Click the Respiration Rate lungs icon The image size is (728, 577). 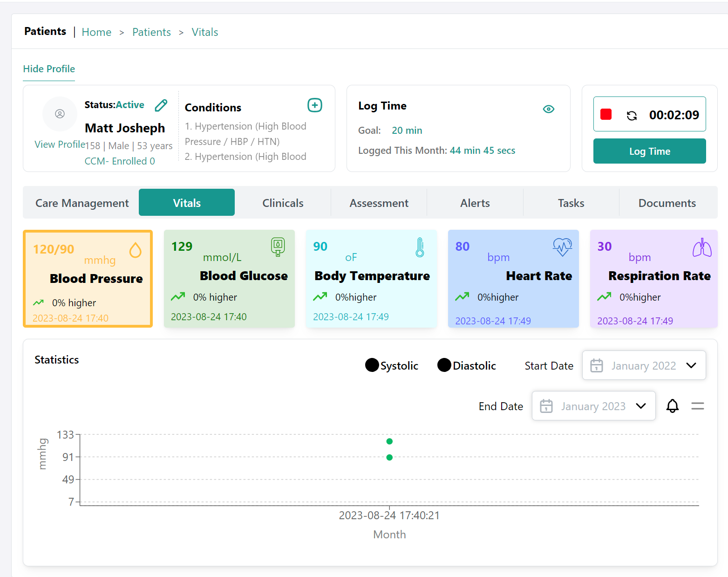point(701,248)
